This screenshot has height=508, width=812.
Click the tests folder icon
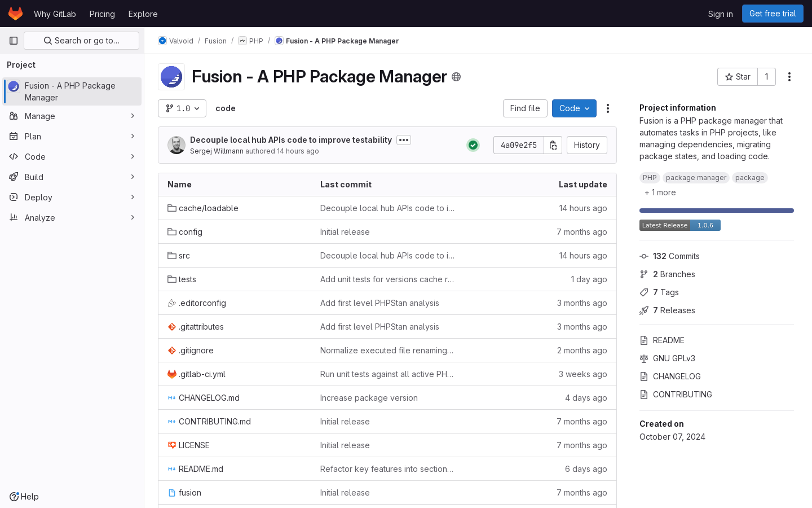click(x=172, y=279)
